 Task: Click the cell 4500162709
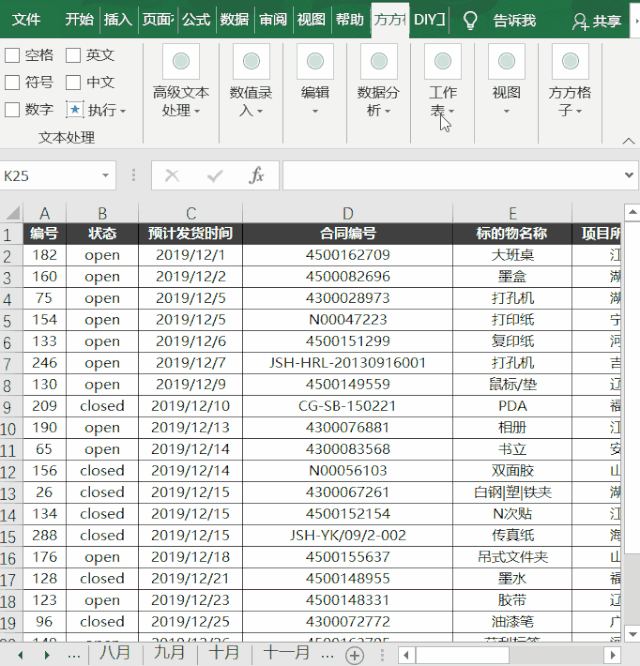(x=347, y=255)
